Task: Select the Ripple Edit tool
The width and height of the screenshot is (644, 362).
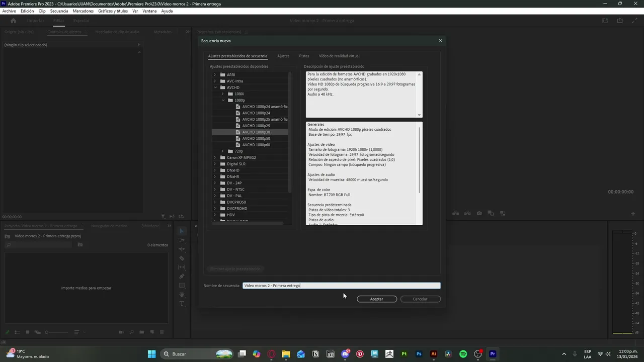Action: [x=182, y=249]
